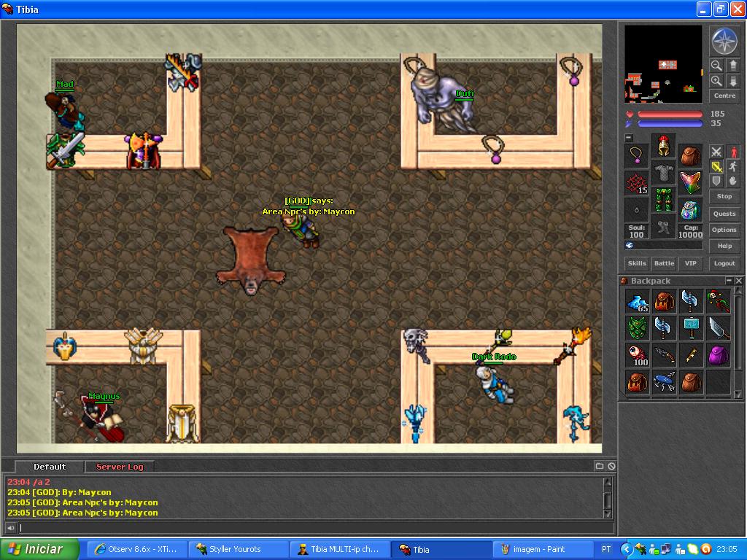This screenshot has width=747, height=560.
Task: Select the boots equipment slot
Action: click(664, 226)
